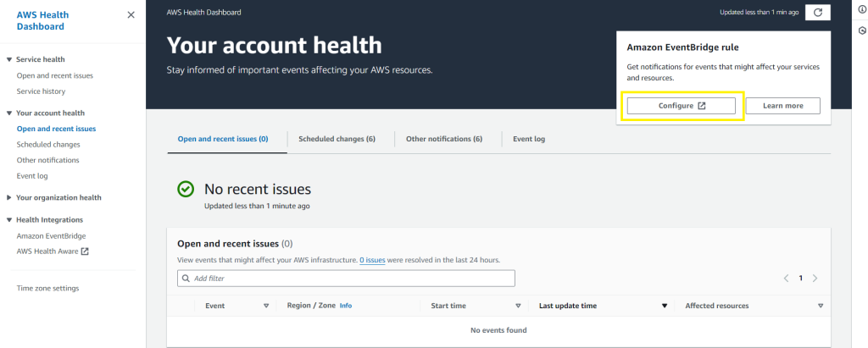The width and height of the screenshot is (868, 348).
Task: Click the Learn more button
Action: point(782,106)
